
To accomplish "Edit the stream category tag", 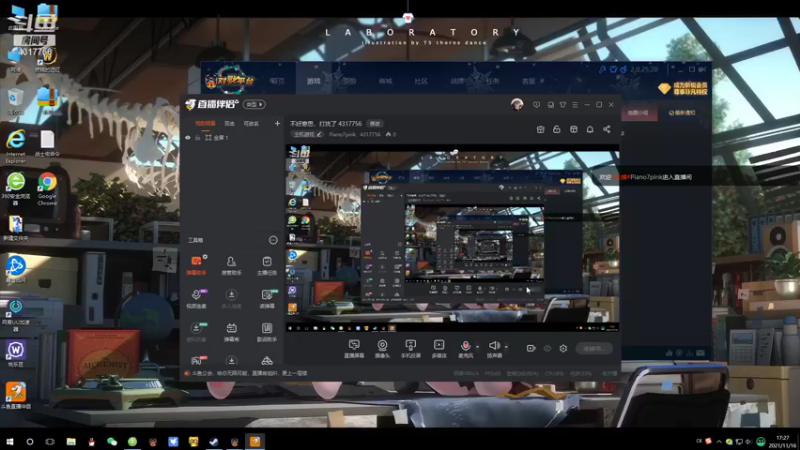I will 307,135.
